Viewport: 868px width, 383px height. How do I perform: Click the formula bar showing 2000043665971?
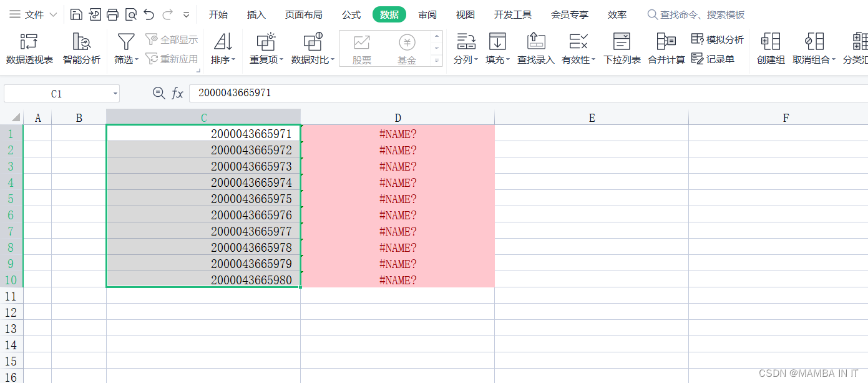(528, 93)
